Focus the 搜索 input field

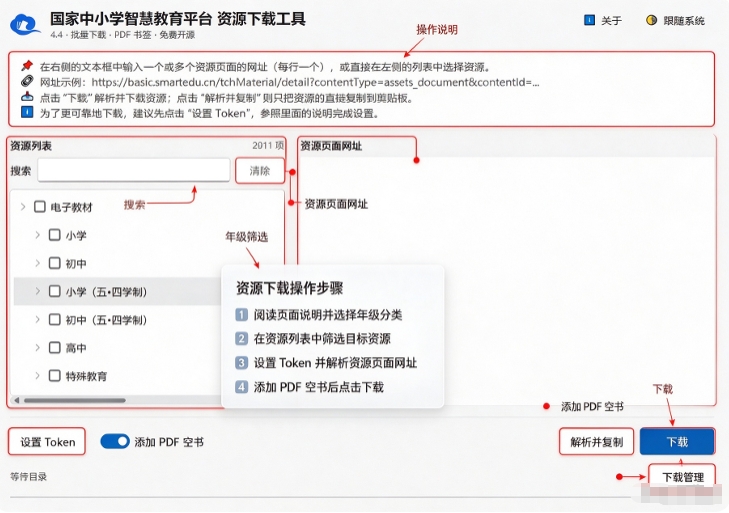click(x=134, y=170)
